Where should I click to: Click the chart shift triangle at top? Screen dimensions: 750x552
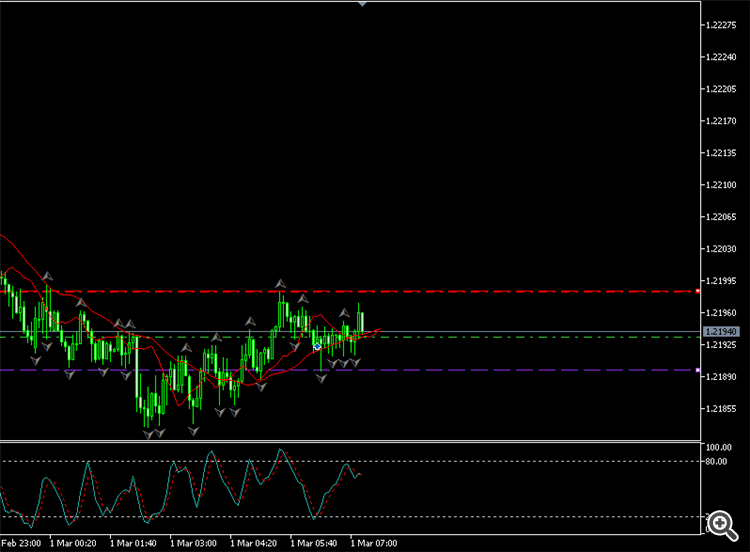point(362,4)
